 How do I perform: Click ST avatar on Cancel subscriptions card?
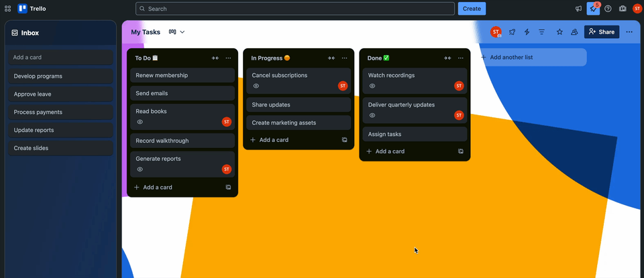click(x=343, y=86)
